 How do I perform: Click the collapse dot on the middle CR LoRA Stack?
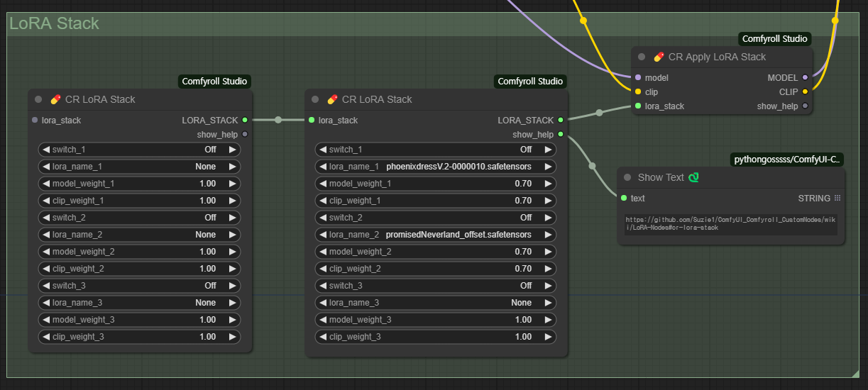pos(315,99)
